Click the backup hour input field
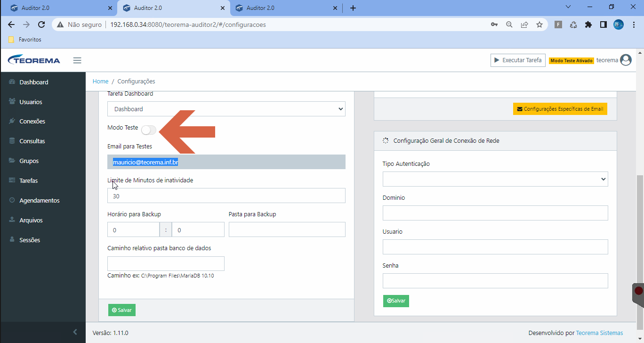 click(x=134, y=229)
